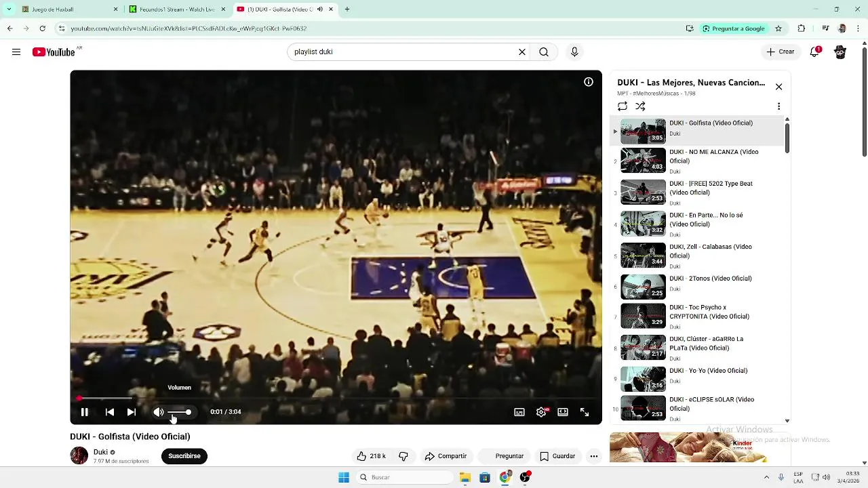Switch the player to full screen

point(585,412)
